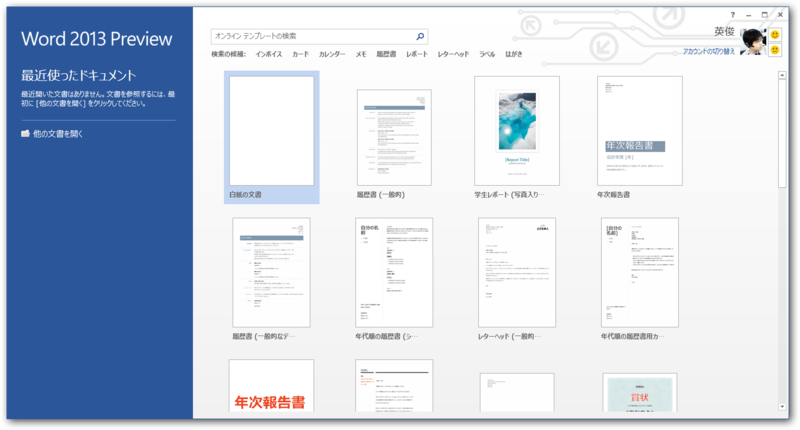Click the online template search field

[x=319, y=36]
